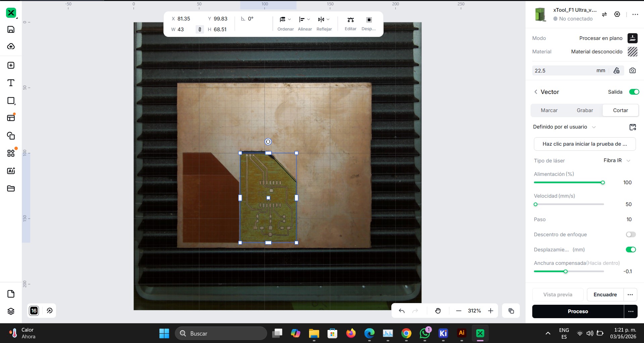This screenshot has height=343, width=644.
Task: Click the rotation handle above selection
Action: pyautogui.click(x=268, y=142)
